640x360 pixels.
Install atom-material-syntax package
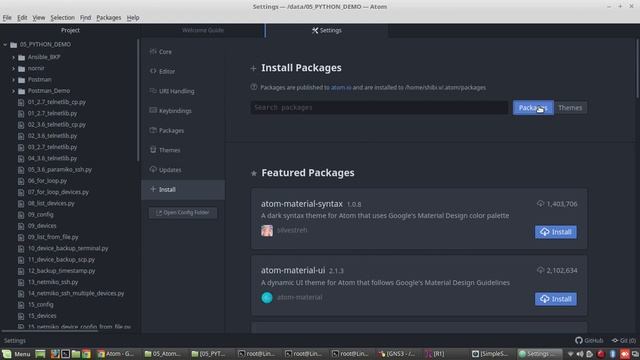[556, 232]
